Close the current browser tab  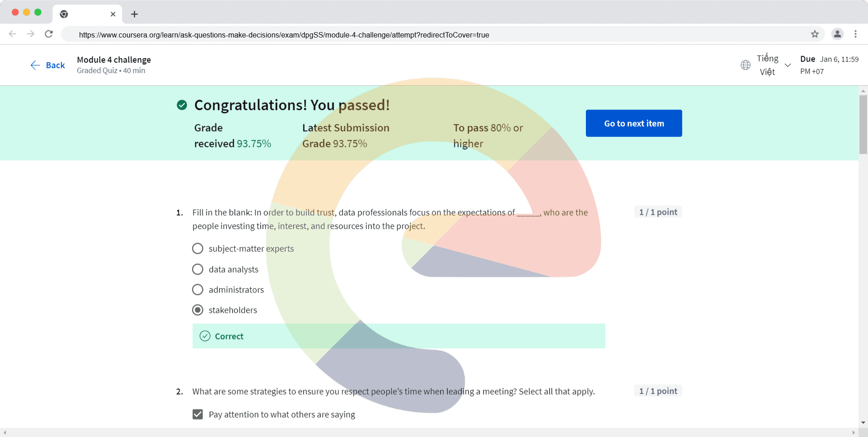113,14
